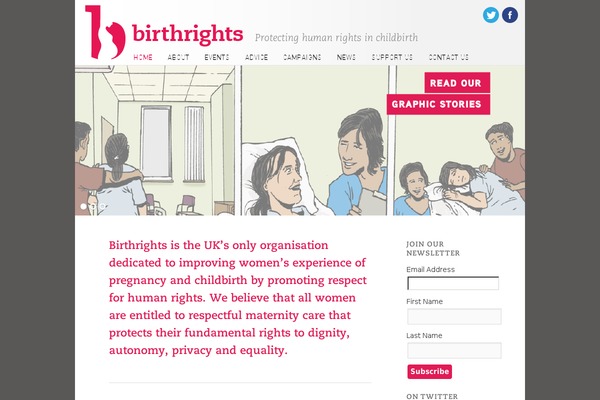Switch to the second slideshow dot

pos(94,207)
